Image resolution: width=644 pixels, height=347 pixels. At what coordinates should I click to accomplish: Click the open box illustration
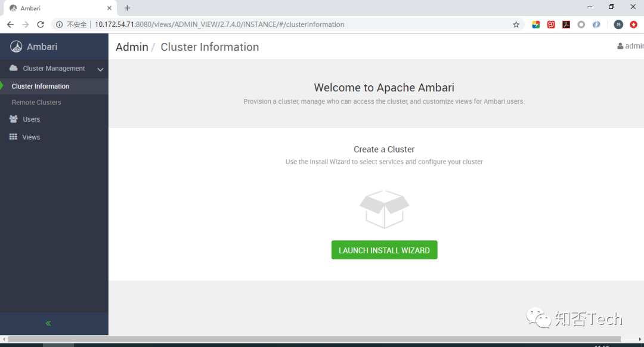tap(385, 209)
